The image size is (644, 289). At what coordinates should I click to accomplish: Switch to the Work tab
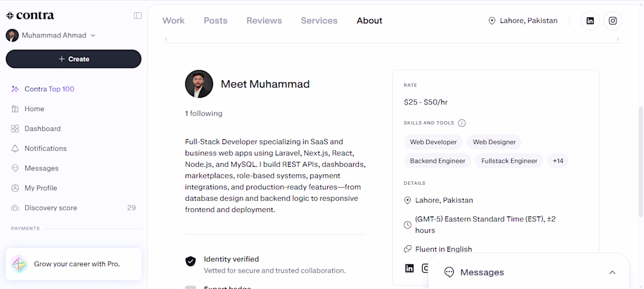(173, 20)
